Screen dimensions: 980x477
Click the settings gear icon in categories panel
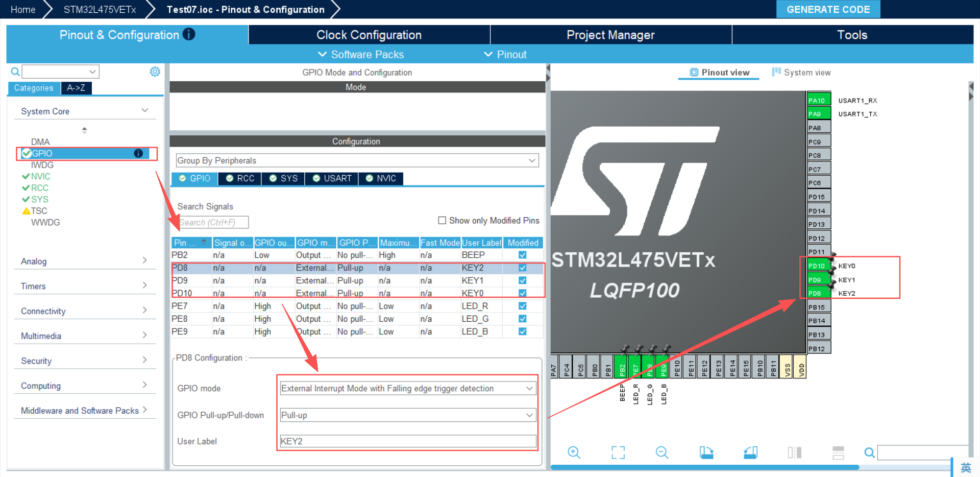pyautogui.click(x=155, y=71)
